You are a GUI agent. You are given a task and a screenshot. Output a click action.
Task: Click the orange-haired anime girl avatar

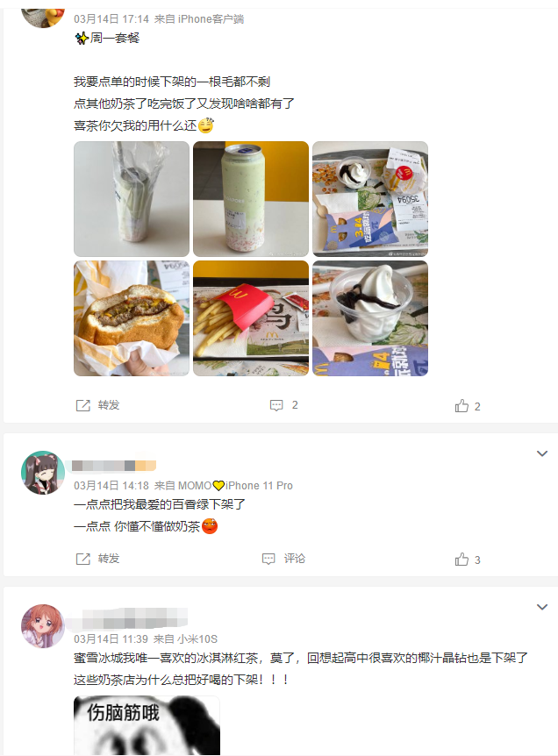point(43,626)
